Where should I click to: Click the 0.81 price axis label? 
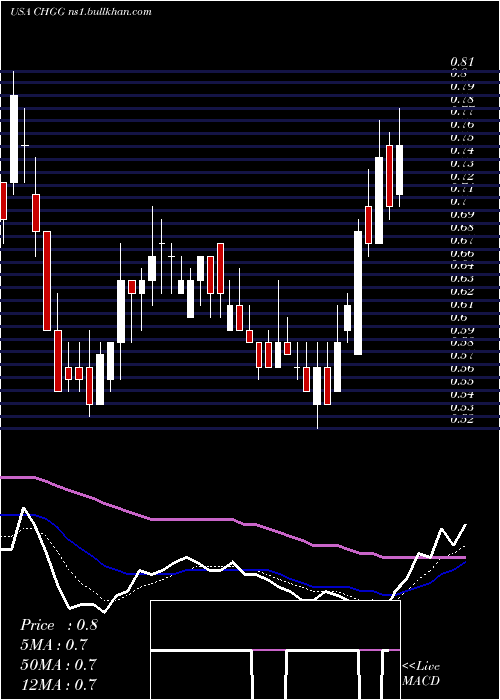(x=462, y=62)
